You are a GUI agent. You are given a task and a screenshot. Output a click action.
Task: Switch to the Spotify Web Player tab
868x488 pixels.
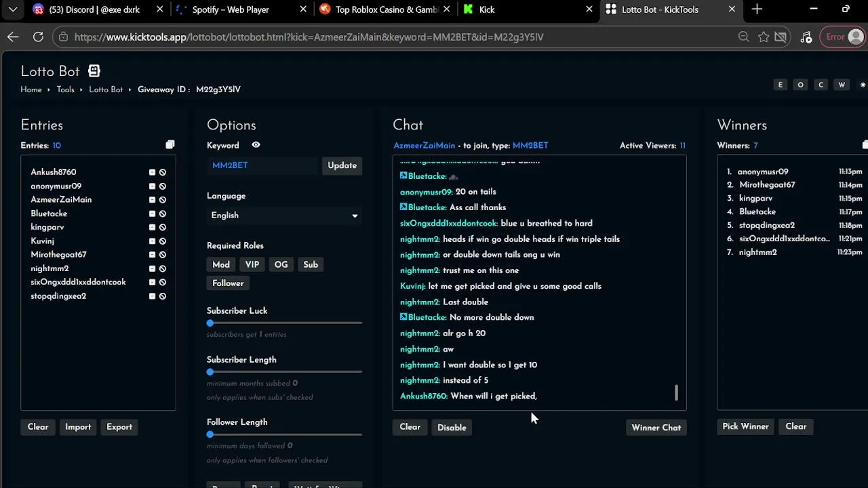[x=240, y=9]
